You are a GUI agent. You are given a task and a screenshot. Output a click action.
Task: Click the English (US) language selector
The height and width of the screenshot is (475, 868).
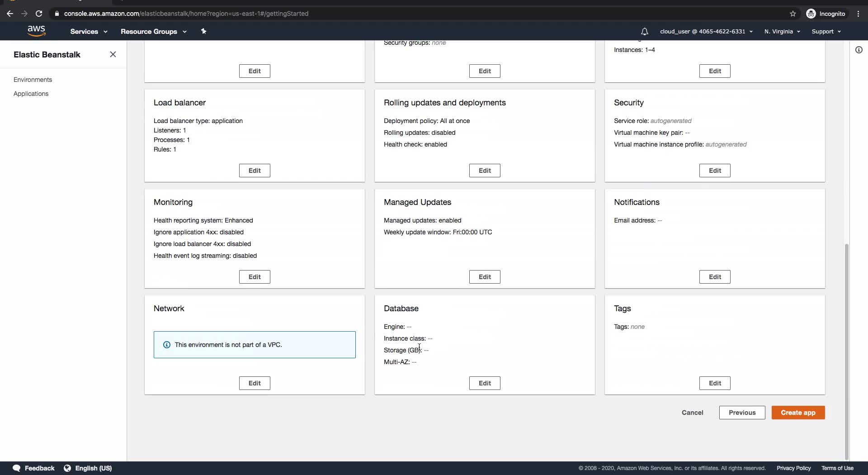[x=94, y=468]
